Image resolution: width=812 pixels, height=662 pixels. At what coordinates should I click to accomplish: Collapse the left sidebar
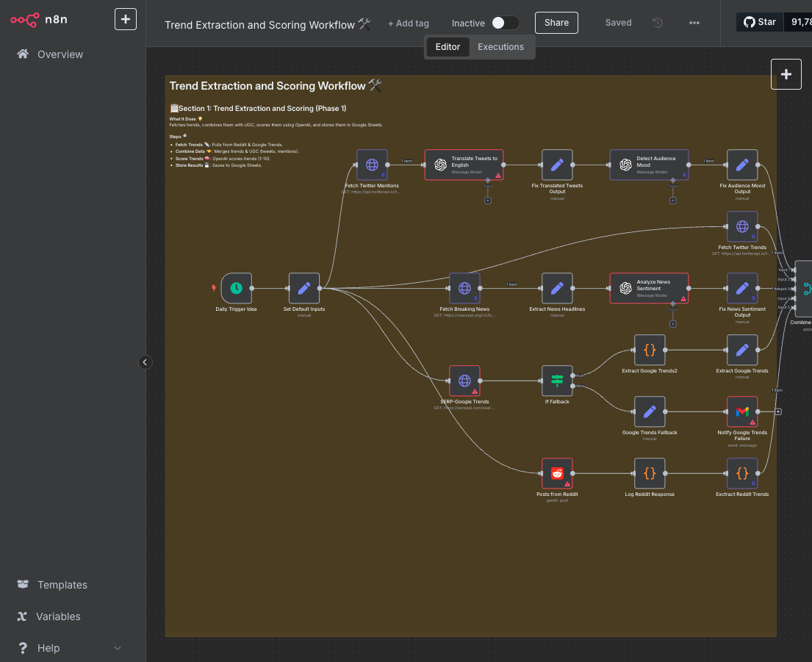coord(145,362)
